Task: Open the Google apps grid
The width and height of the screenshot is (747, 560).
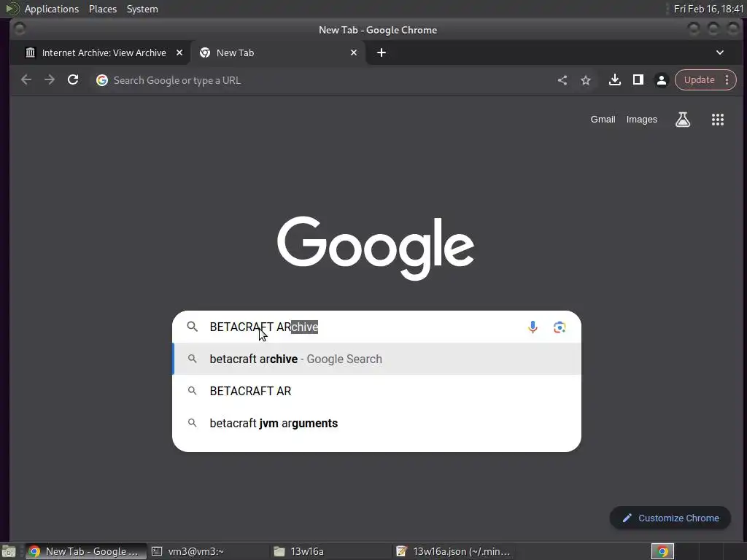Action: click(718, 120)
